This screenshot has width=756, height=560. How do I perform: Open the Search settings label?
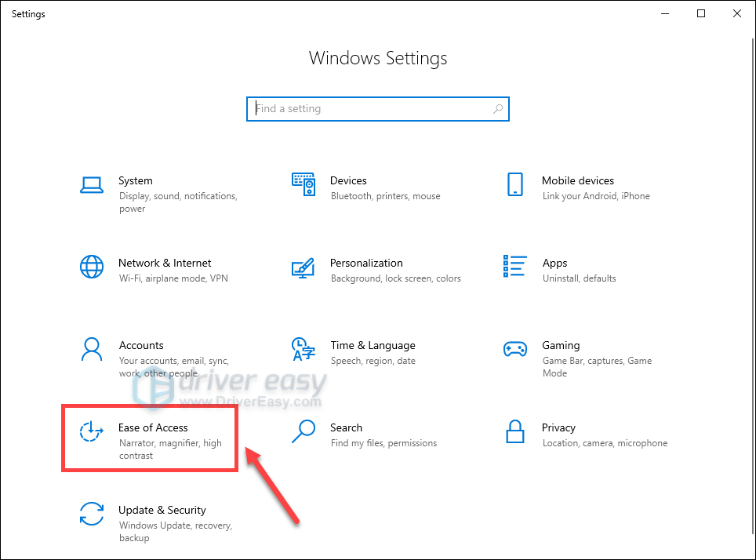point(346,428)
